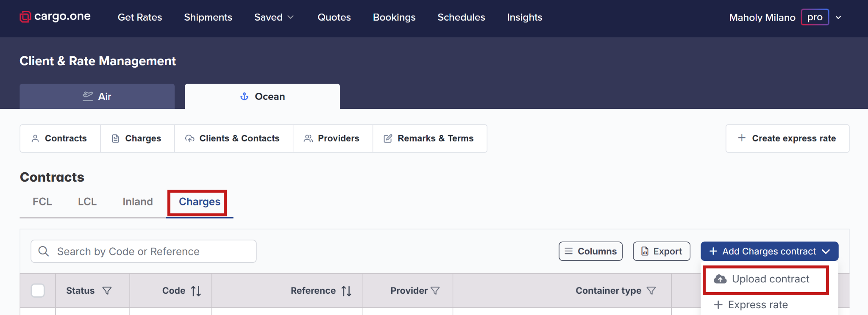The image size is (868, 315).
Task: Click the cloud upload icon beside Clients
Action: coord(190,138)
